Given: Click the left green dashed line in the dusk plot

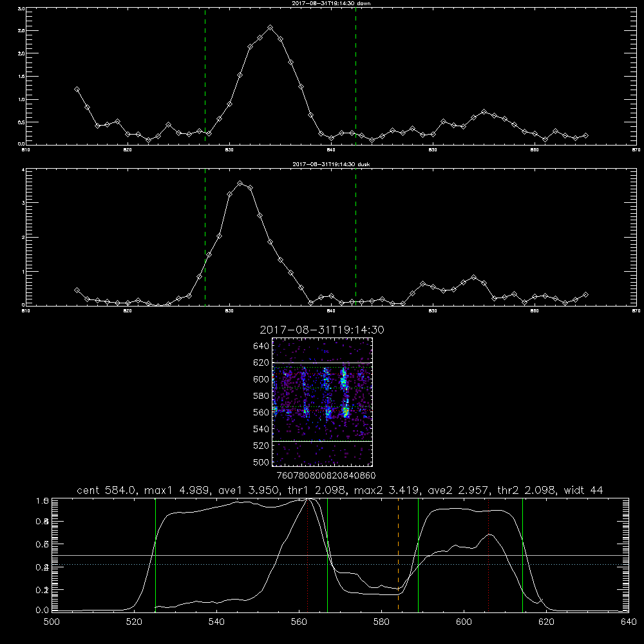Looking at the screenshot, I should (205, 237).
